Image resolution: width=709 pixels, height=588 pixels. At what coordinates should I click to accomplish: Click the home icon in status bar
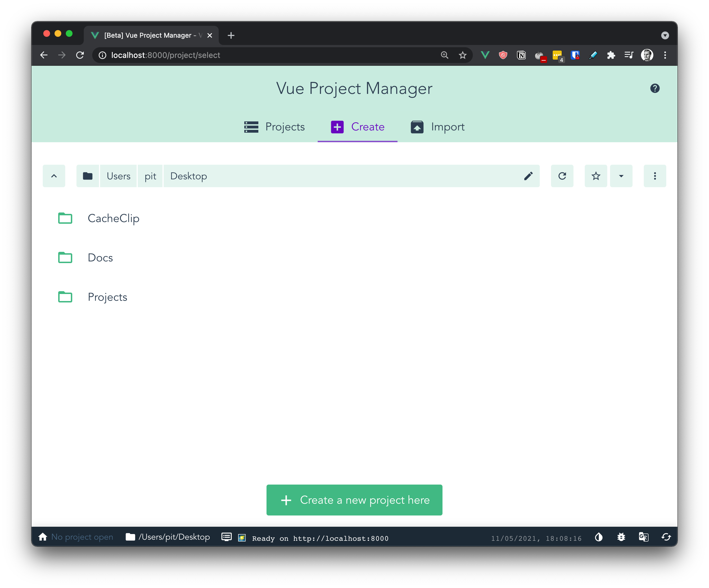coord(43,537)
